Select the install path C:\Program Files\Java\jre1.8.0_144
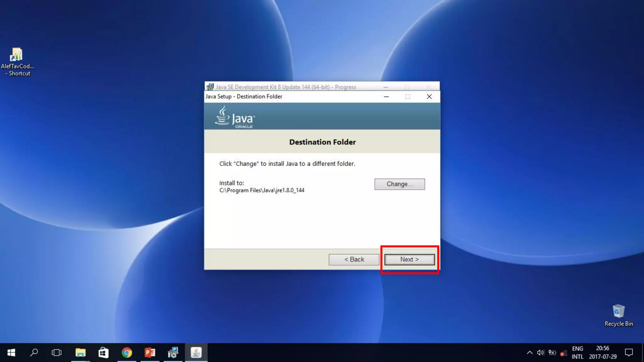 coord(262,190)
